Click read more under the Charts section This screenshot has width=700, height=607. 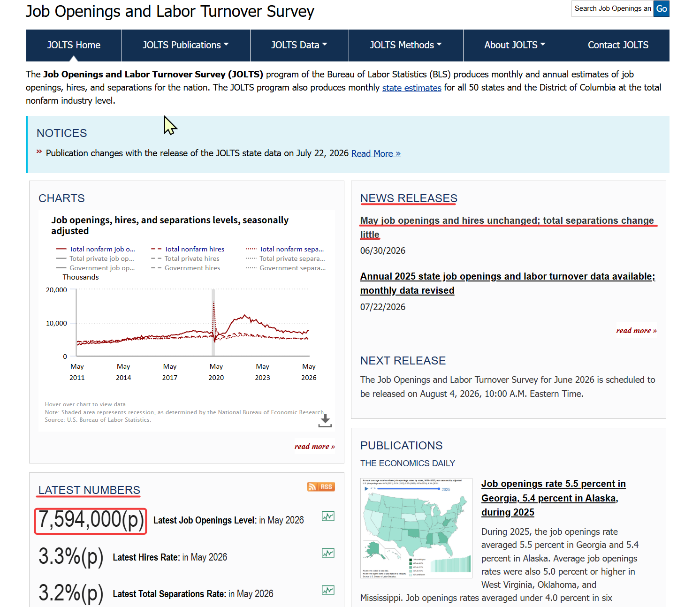coord(315,447)
